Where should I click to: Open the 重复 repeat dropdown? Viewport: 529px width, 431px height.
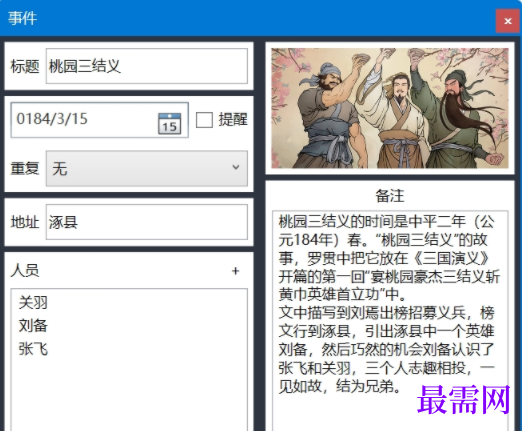147,168
